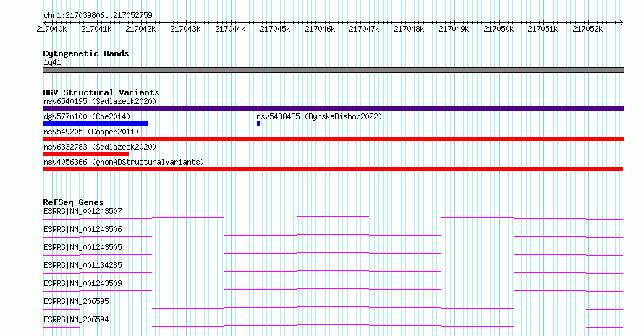Click the 217052k ruler tick label
Screen dimensions: 644x336
click(588, 29)
